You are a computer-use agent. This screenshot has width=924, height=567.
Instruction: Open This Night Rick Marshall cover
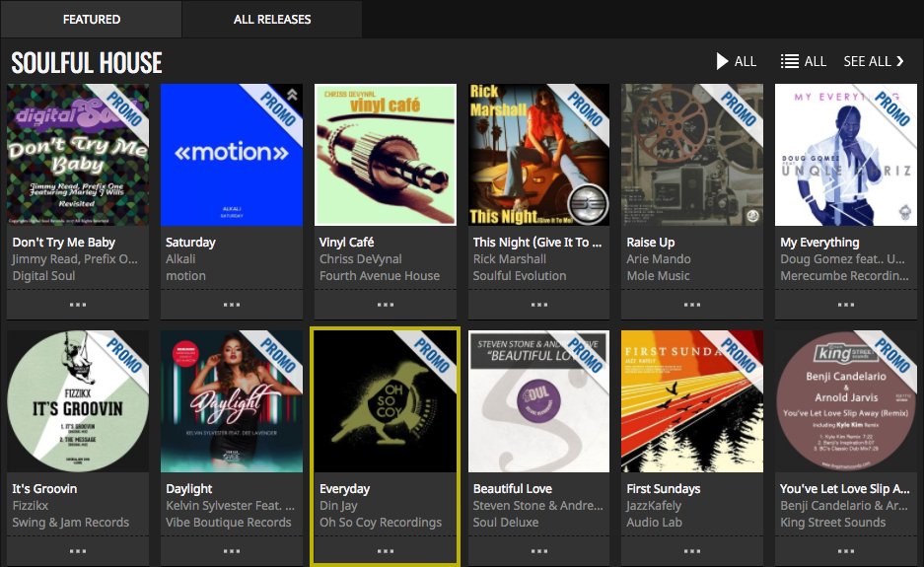coord(538,155)
